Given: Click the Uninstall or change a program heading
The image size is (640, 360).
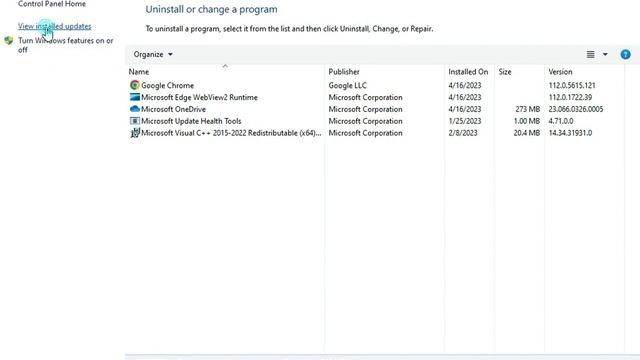Looking at the screenshot, I should pyautogui.click(x=211, y=9).
